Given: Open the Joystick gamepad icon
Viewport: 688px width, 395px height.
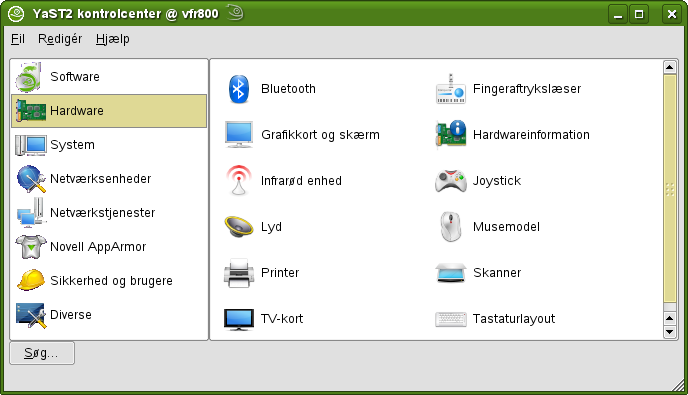Looking at the screenshot, I should coord(451,181).
